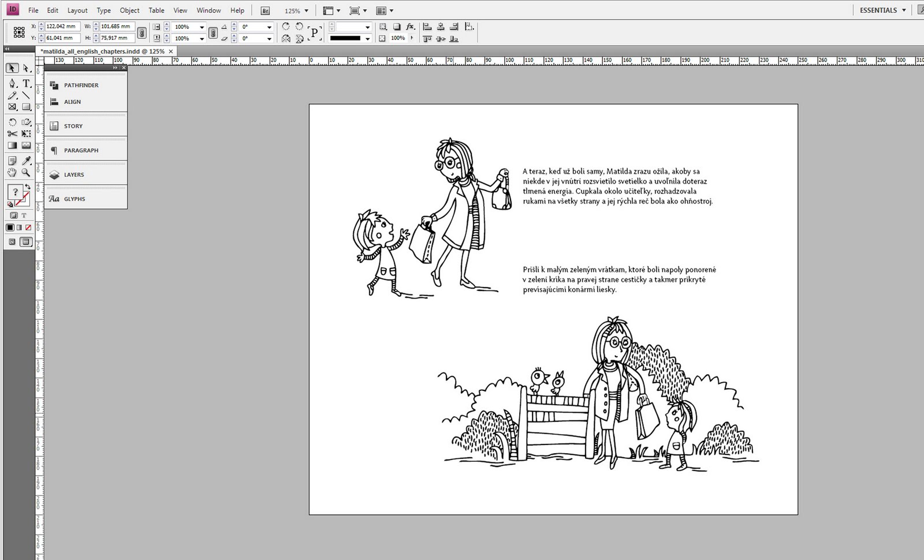The image size is (924, 560).
Task: Select the Hand tool
Action: 12,173
